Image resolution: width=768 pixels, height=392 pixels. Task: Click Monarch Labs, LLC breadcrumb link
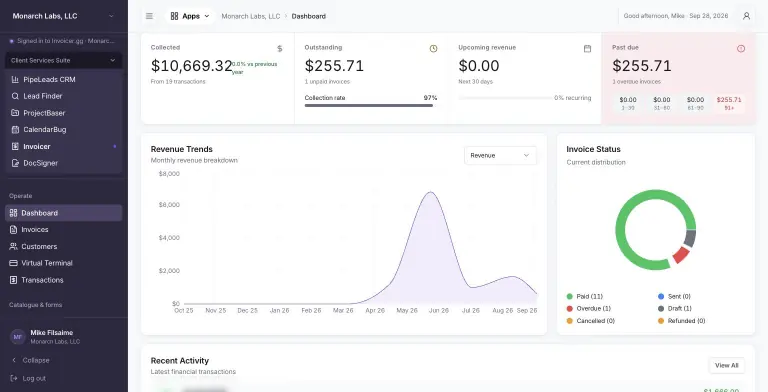click(x=251, y=16)
